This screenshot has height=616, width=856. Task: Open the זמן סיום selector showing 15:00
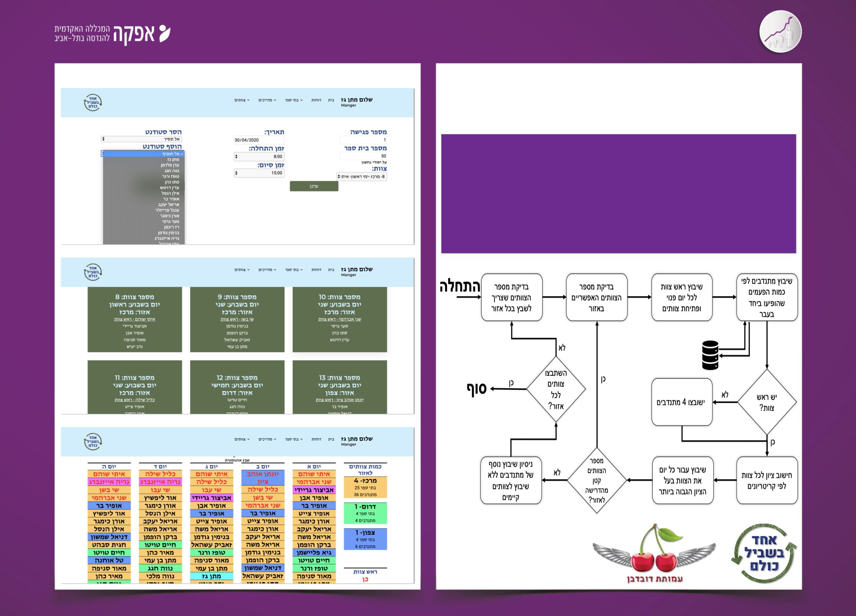click(x=259, y=173)
